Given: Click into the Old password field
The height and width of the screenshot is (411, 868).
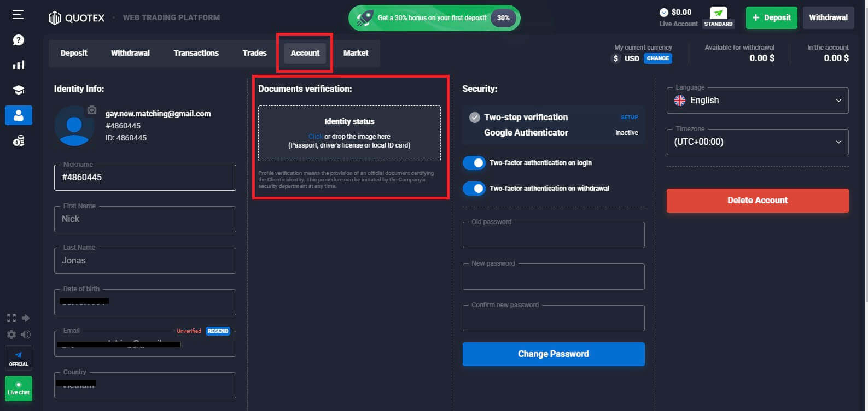Looking at the screenshot, I should pos(553,236).
